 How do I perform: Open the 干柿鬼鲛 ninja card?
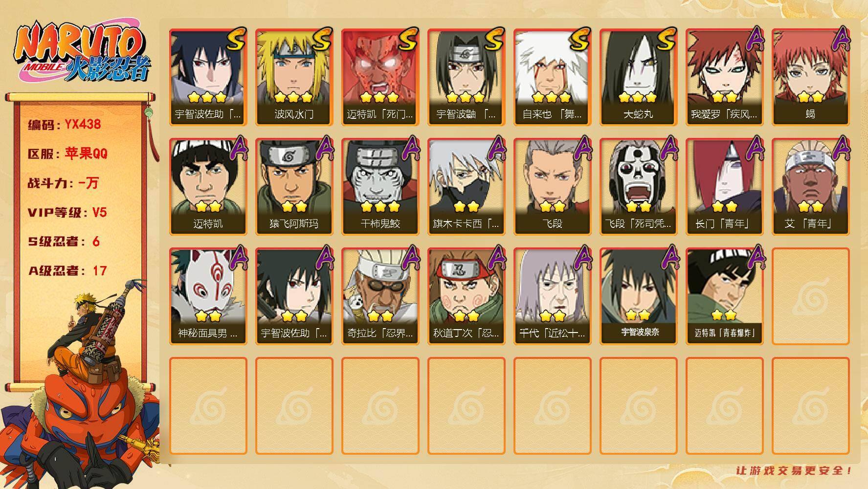380,186
